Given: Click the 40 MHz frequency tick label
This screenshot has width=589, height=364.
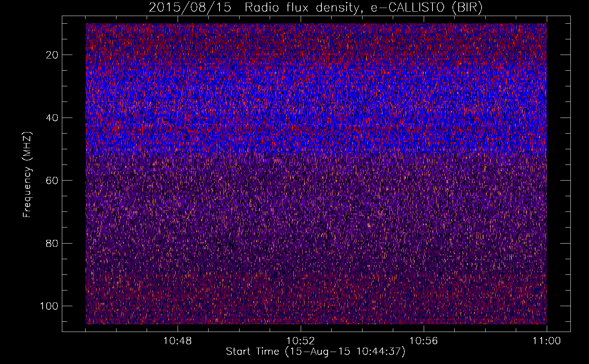Looking at the screenshot, I should 52,118.
